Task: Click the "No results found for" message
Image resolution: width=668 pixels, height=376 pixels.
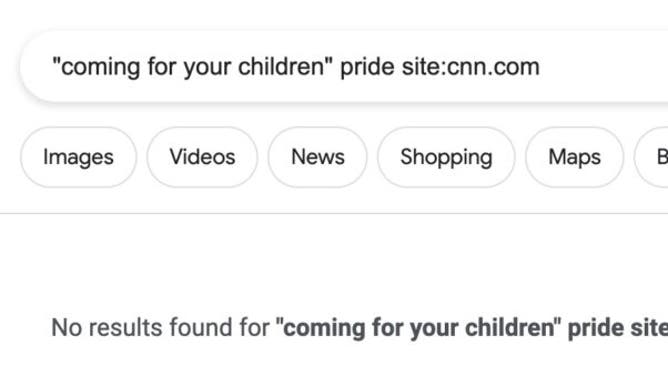Action: pos(160,327)
